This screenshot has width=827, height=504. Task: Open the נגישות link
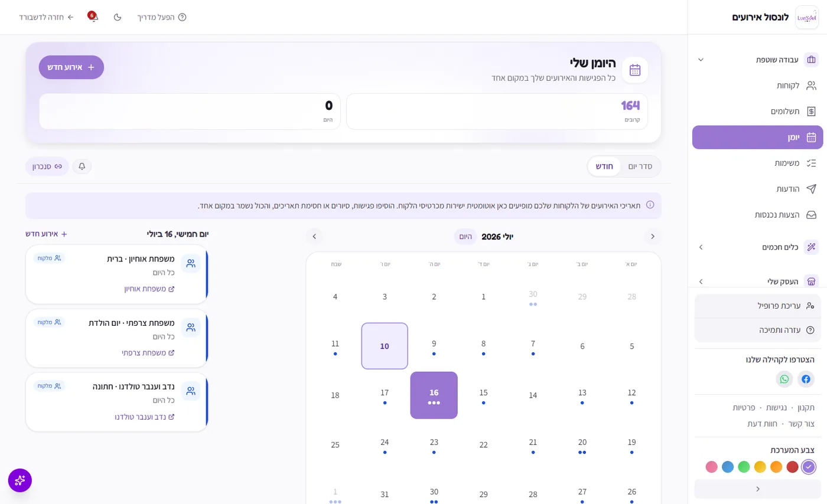[x=777, y=408]
